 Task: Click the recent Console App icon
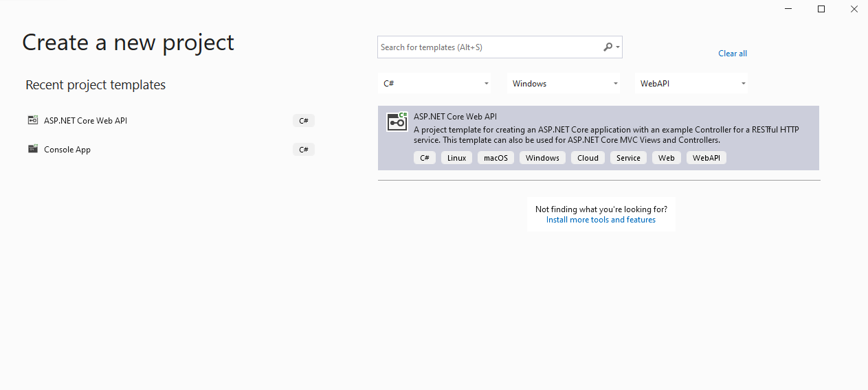click(x=32, y=149)
